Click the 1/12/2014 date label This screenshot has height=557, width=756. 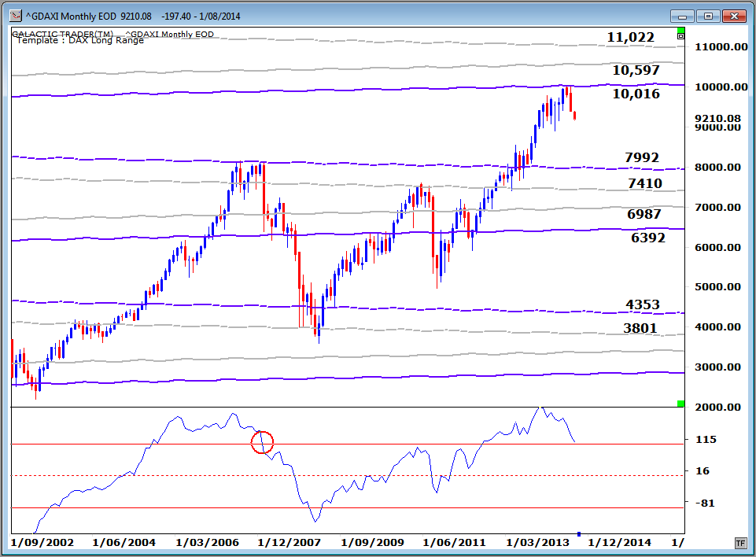click(x=620, y=543)
